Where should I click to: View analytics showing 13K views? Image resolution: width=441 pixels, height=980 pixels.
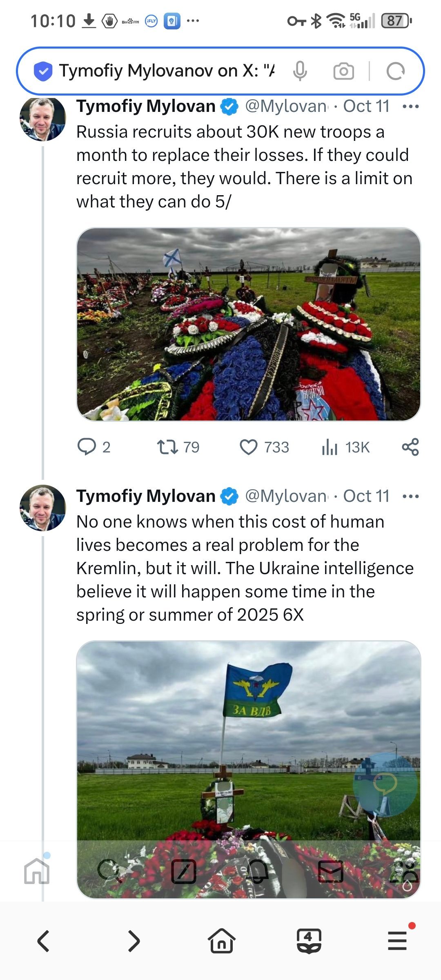point(330,447)
